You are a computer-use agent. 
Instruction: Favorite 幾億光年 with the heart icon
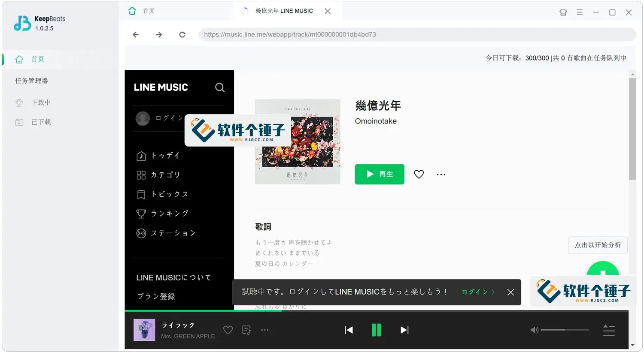[x=419, y=174]
